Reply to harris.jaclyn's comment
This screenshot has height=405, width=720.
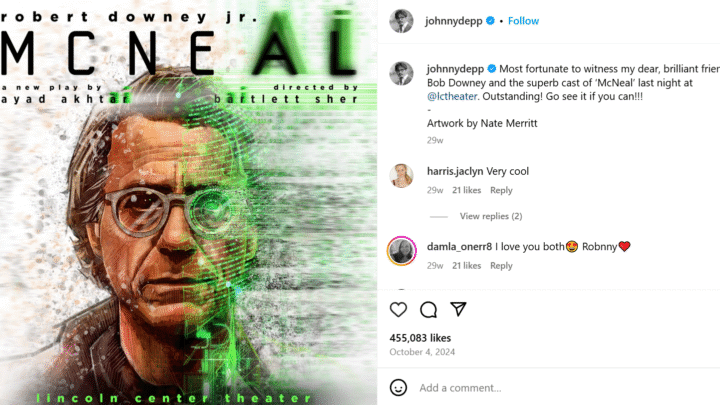[501, 190]
